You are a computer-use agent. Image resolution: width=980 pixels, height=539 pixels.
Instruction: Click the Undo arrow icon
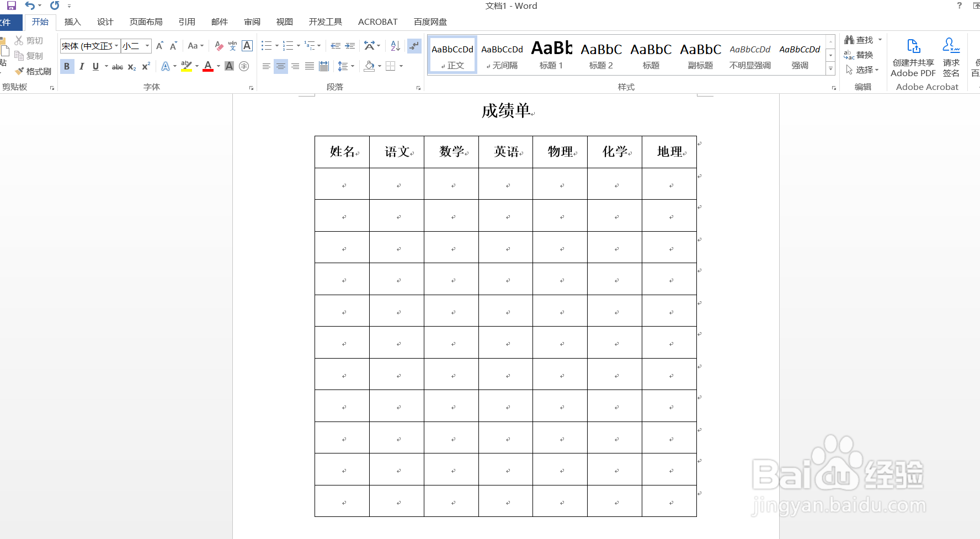(x=30, y=6)
